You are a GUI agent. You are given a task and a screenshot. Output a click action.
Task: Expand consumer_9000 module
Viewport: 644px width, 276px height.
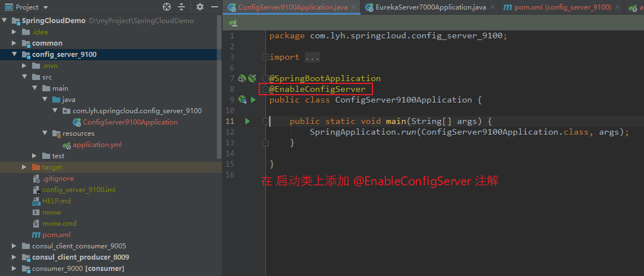(x=15, y=269)
